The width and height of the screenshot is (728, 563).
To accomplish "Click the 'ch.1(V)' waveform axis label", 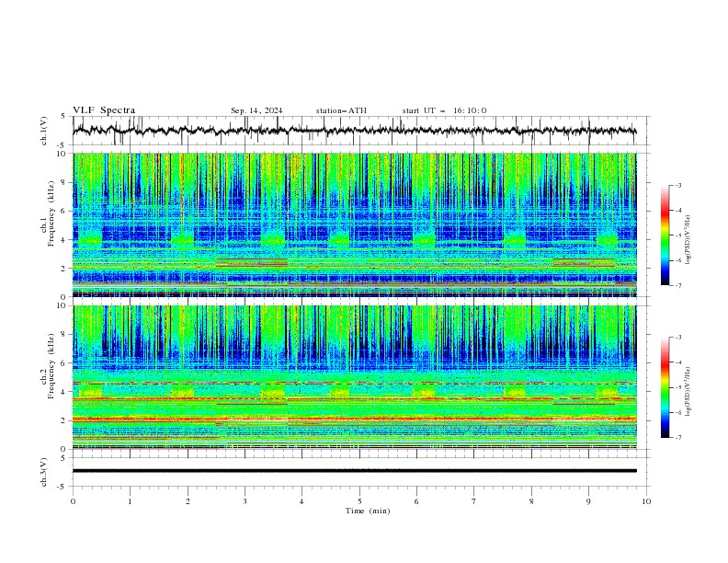I will click(44, 131).
